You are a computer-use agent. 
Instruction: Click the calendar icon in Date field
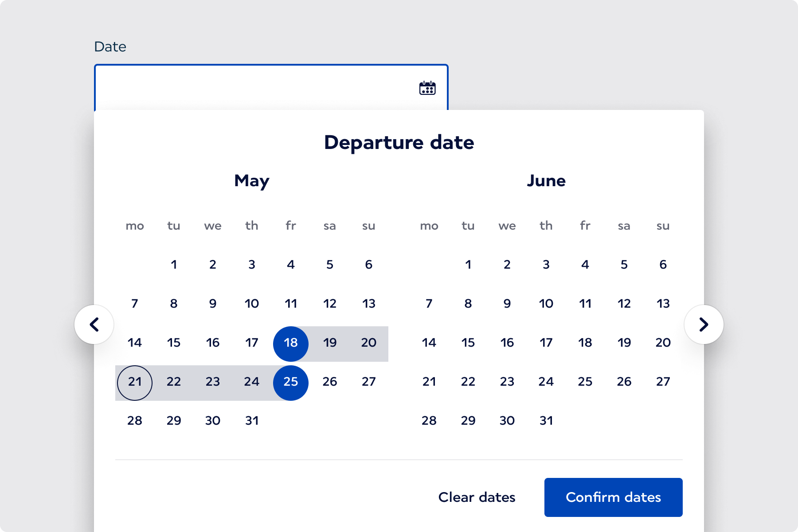[x=427, y=88]
